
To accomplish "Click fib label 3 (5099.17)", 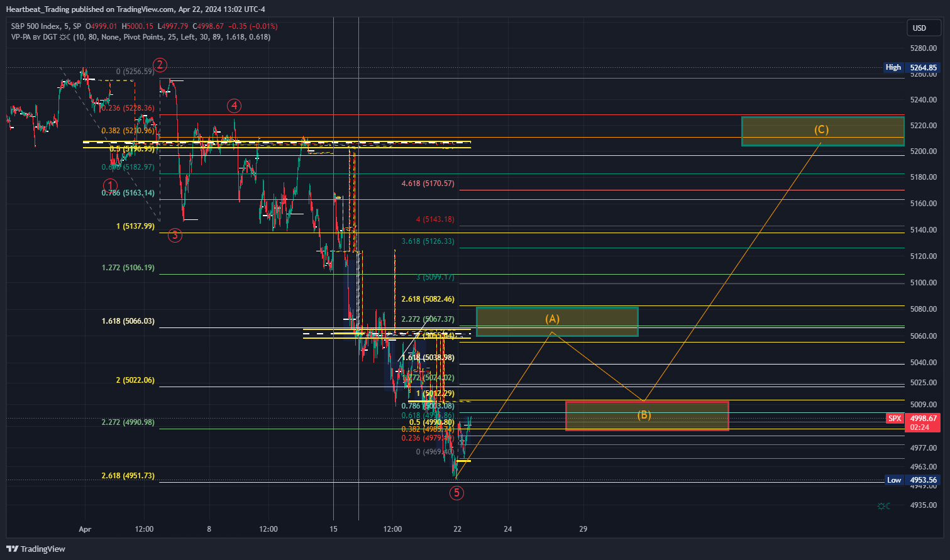I will (x=435, y=277).
